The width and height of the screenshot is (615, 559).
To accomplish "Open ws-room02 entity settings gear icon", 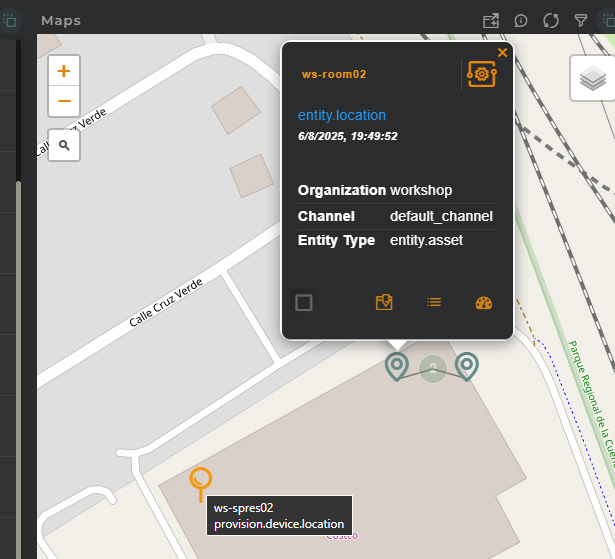I will (482, 74).
